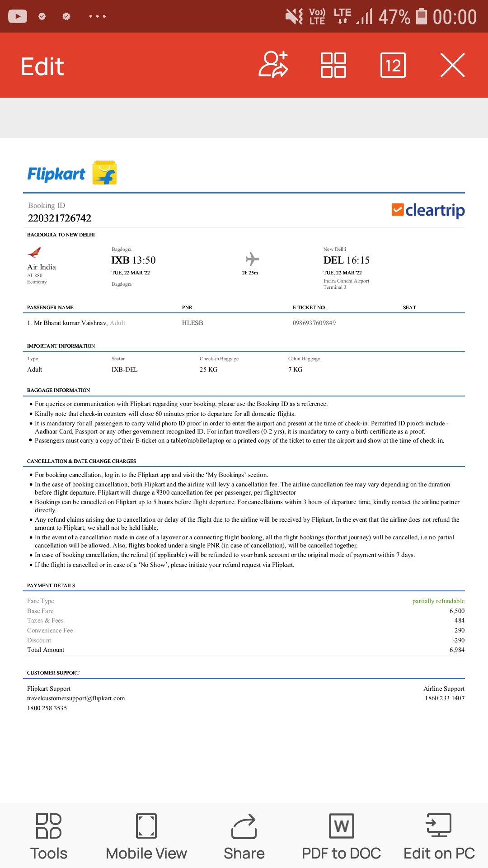
Task: Tap the Edit button in header
Action: 42,66
